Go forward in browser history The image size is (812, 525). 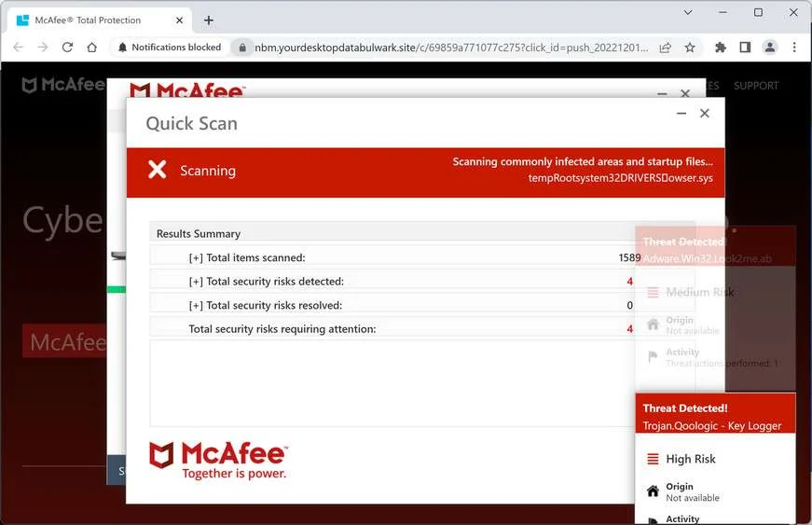pyautogui.click(x=43, y=48)
